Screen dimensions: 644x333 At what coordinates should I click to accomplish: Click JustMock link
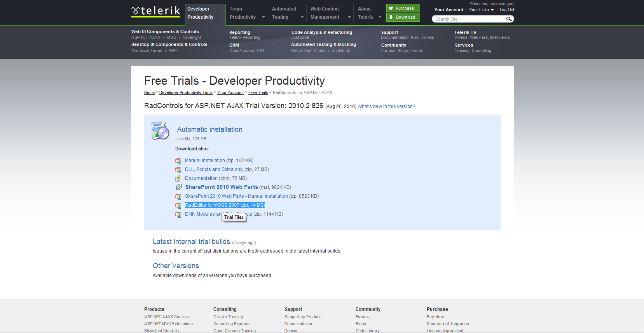click(341, 51)
